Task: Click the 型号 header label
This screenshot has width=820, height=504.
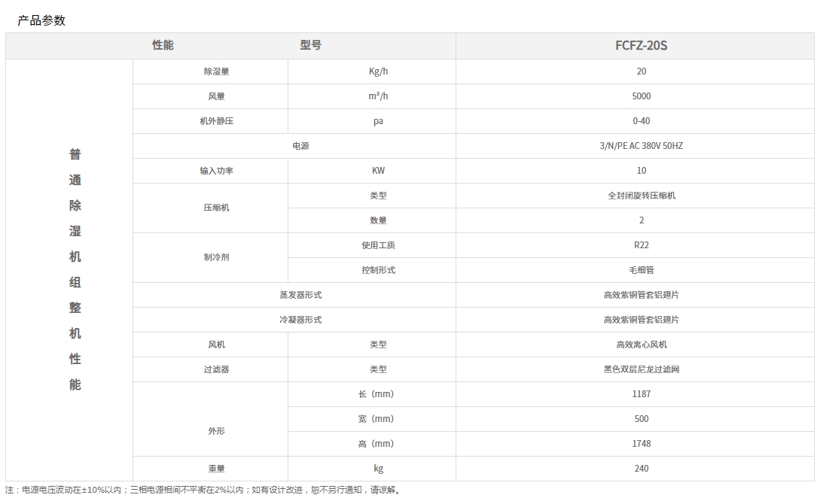Action: tap(310, 45)
